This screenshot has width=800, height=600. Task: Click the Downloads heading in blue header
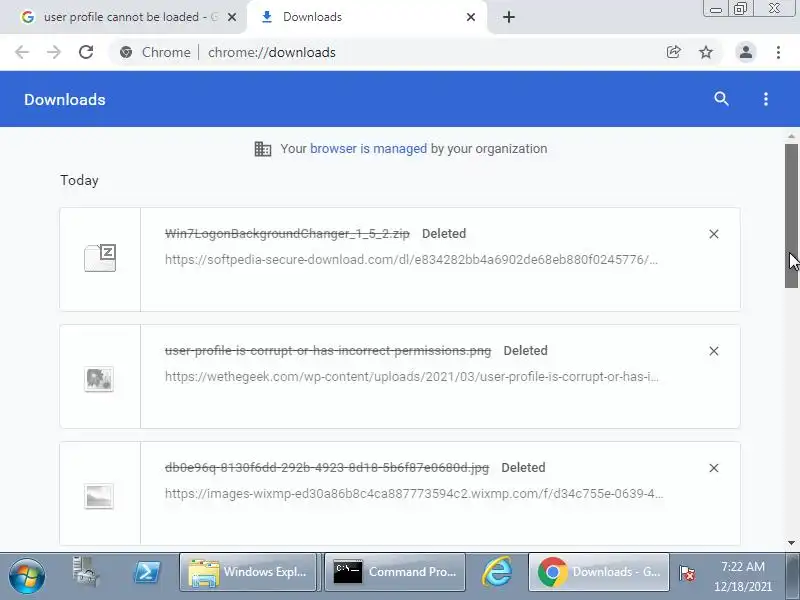click(x=65, y=99)
